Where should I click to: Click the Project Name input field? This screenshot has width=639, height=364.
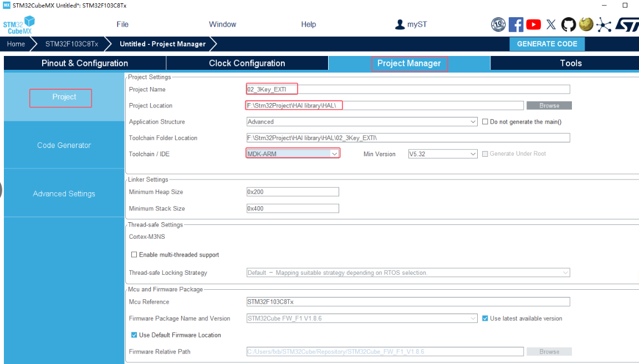click(x=408, y=89)
